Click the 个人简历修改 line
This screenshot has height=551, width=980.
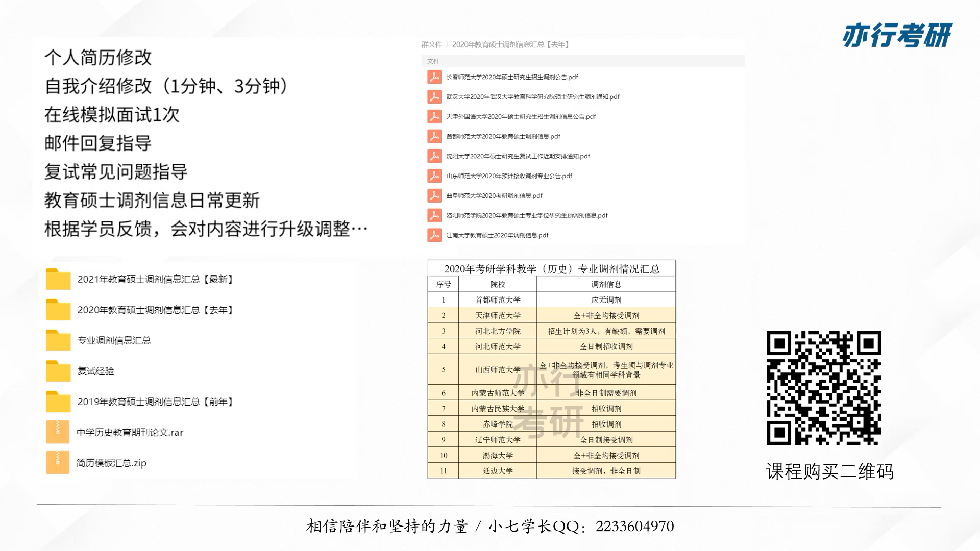98,58
